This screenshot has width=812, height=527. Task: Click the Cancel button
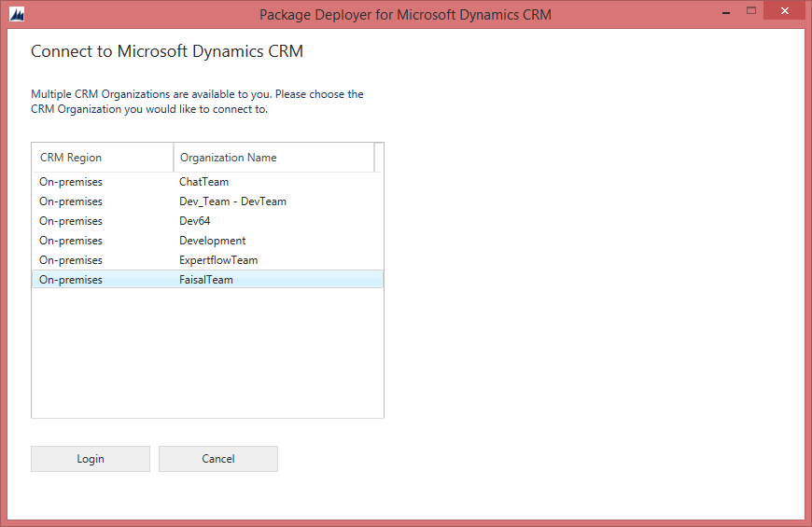(218, 459)
